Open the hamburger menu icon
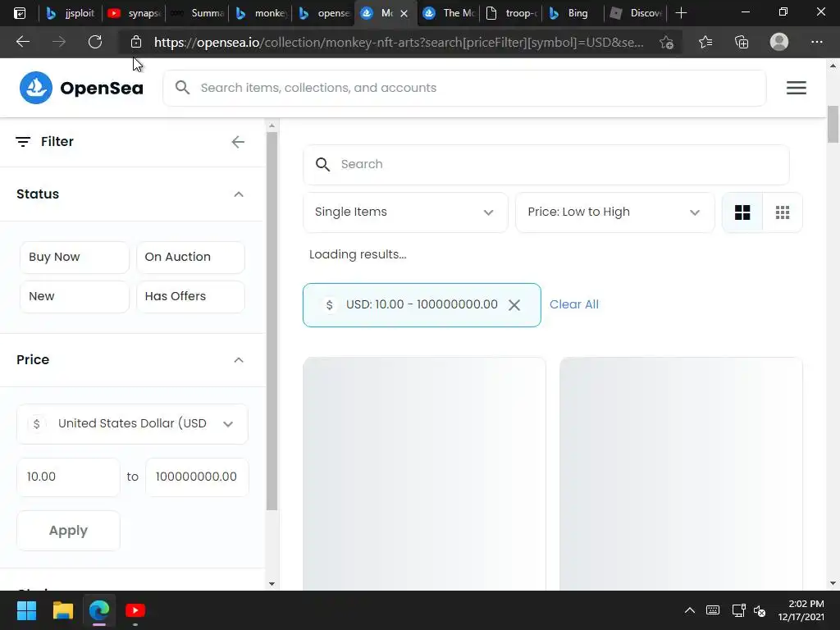The image size is (840, 630). click(x=796, y=87)
